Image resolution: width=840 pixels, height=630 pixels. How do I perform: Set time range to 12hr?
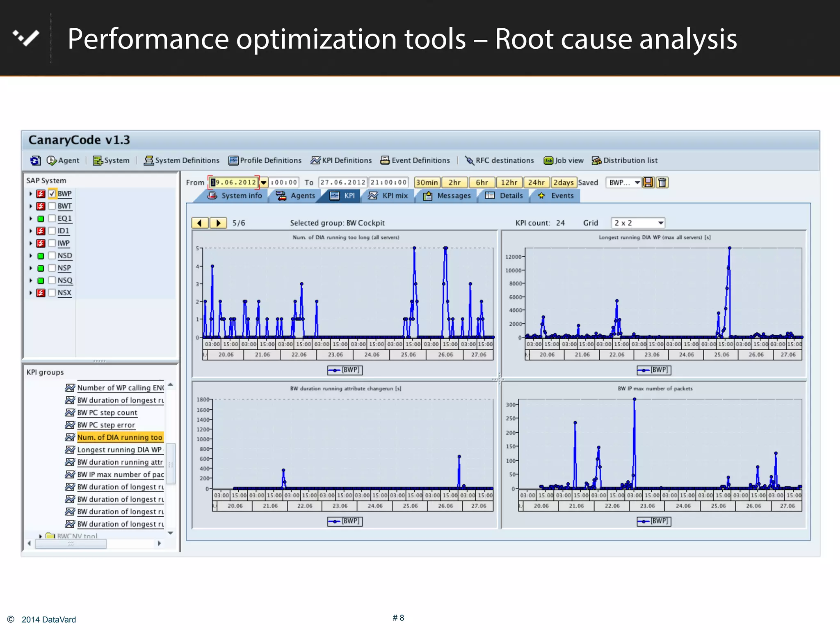[509, 183]
